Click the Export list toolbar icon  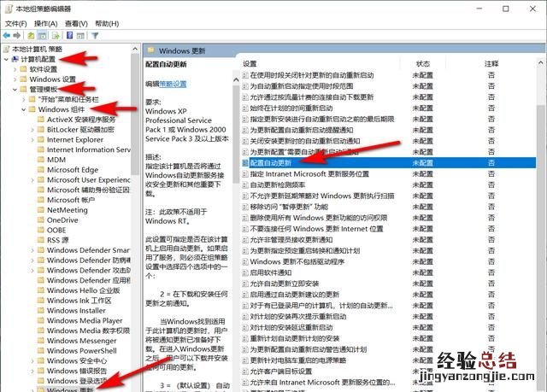(56, 36)
